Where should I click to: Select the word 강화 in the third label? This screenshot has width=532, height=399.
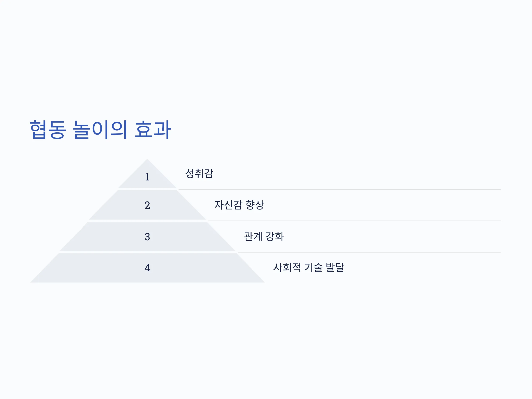(275, 237)
